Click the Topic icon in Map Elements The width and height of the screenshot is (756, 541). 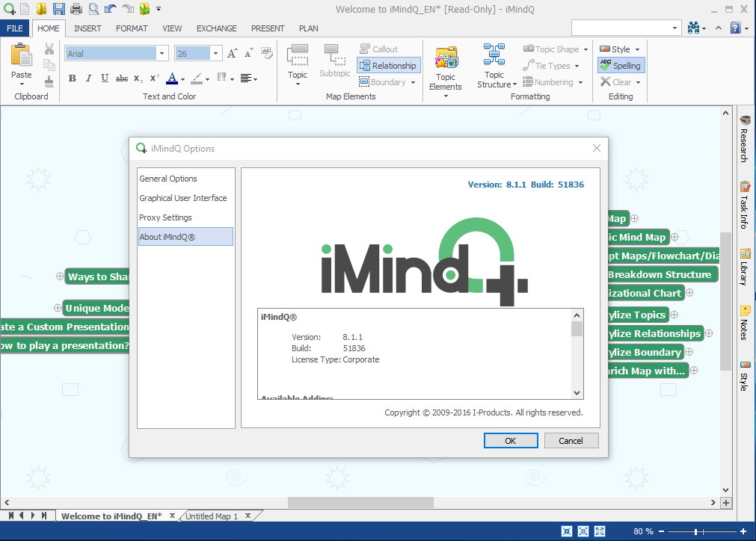click(298, 56)
